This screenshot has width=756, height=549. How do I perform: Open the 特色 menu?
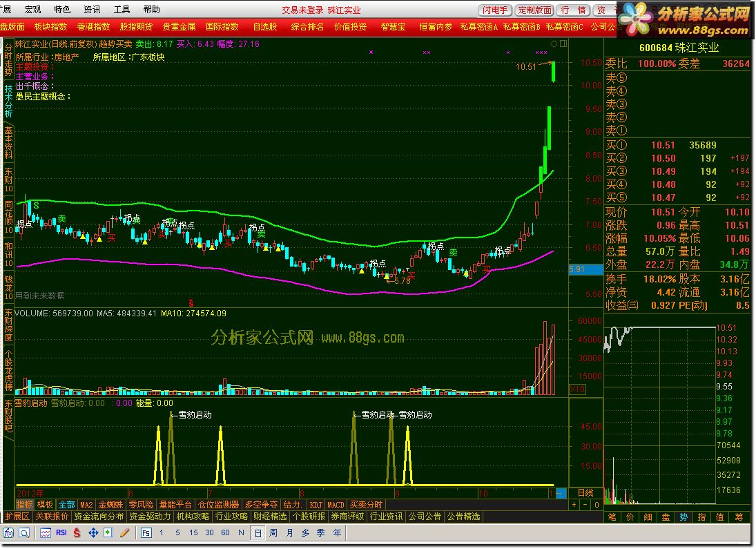click(x=62, y=10)
